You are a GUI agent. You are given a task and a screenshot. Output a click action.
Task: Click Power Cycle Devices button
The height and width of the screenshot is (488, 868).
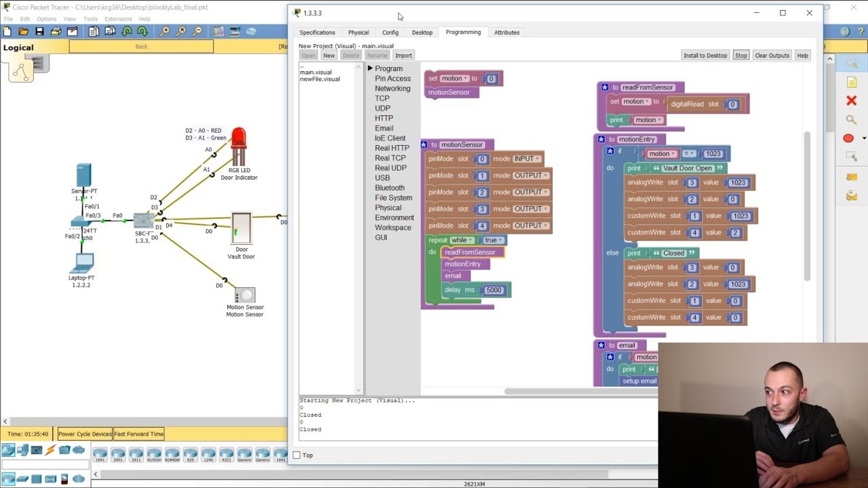tap(85, 434)
